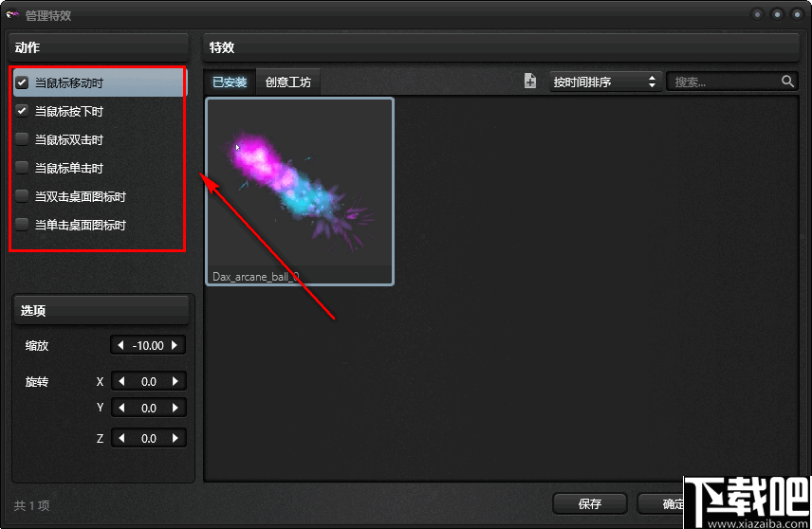Select the 已安装 tab
Image resolution: width=812 pixels, height=529 pixels.
pyautogui.click(x=230, y=82)
